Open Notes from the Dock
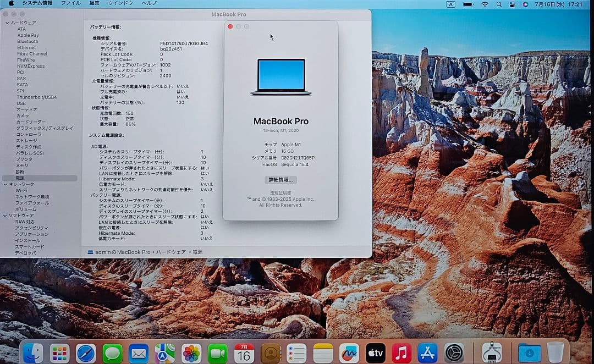Image resolution: width=594 pixels, height=364 pixels. coord(323,352)
